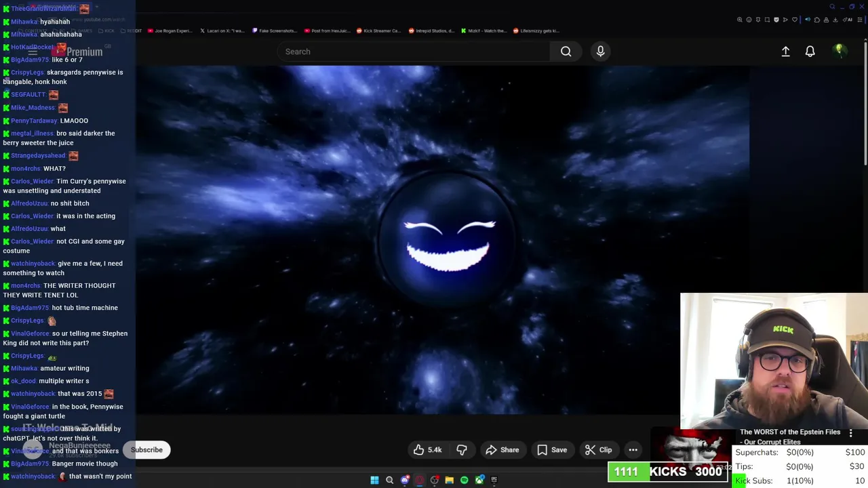Image resolution: width=868 pixels, height=488 pixels.
Task: Click the snapshot selection icon in address bar
Action: tap(767, 20)
